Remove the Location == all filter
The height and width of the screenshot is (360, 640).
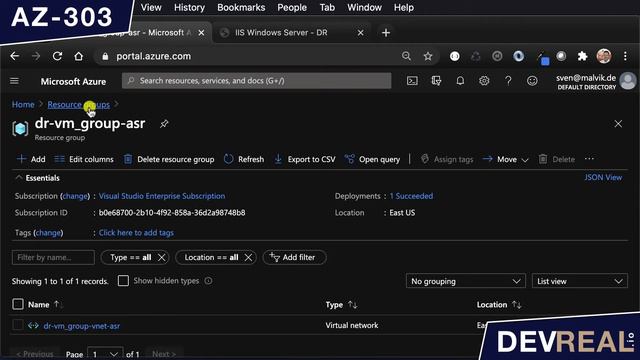248,258
